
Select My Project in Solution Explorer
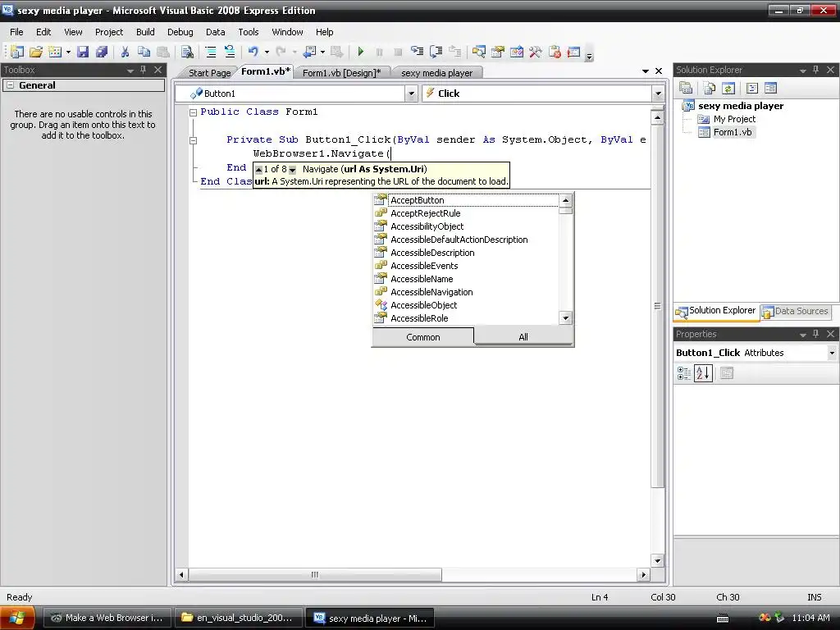[x=727, y=119]
